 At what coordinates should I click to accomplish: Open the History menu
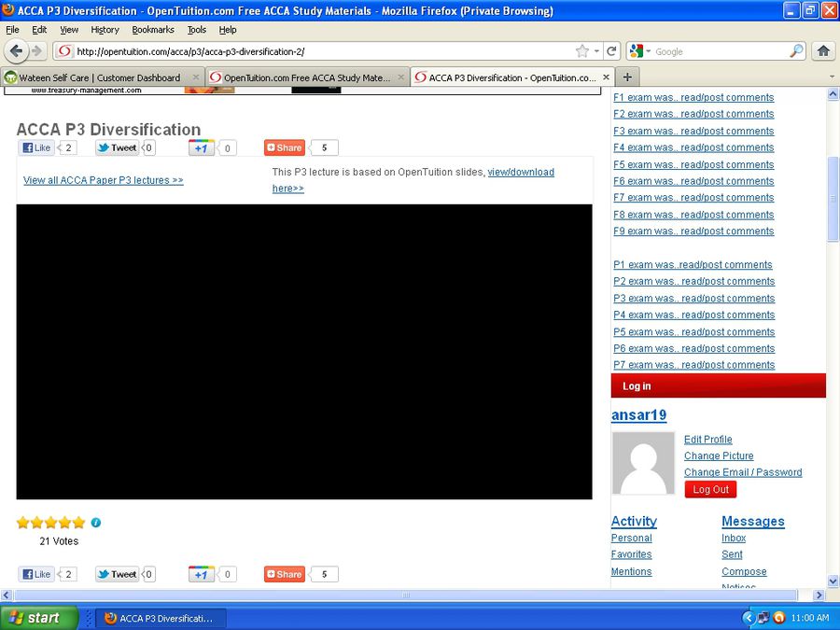click(105, 30)
